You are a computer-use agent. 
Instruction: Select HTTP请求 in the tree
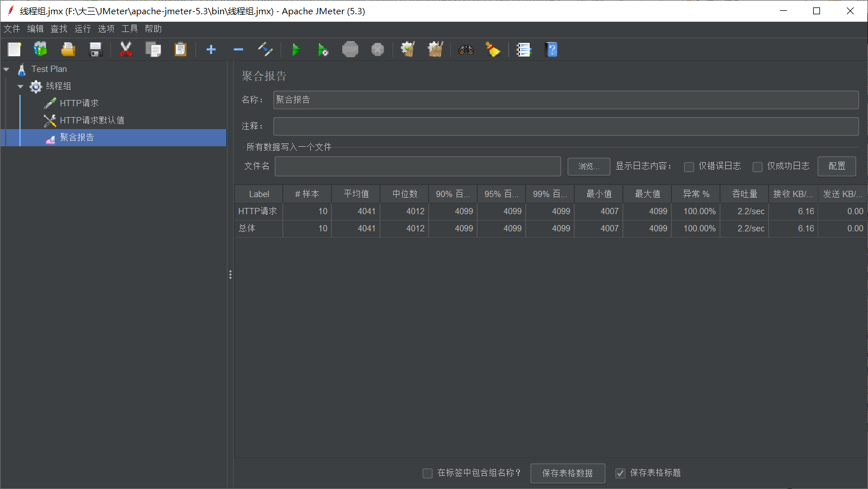click(79, 103)
